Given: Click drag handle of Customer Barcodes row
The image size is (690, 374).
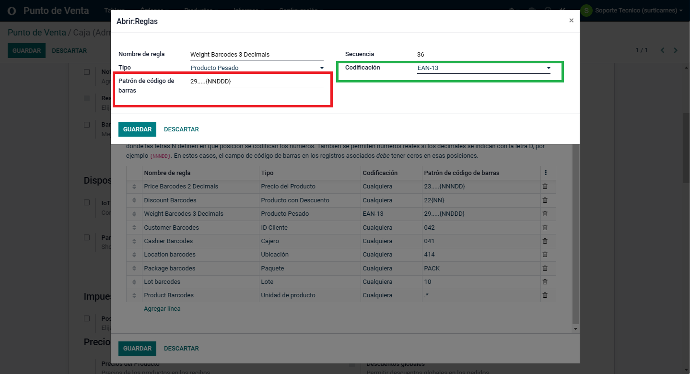Looking at the screenshot, I should pos(134,227).
